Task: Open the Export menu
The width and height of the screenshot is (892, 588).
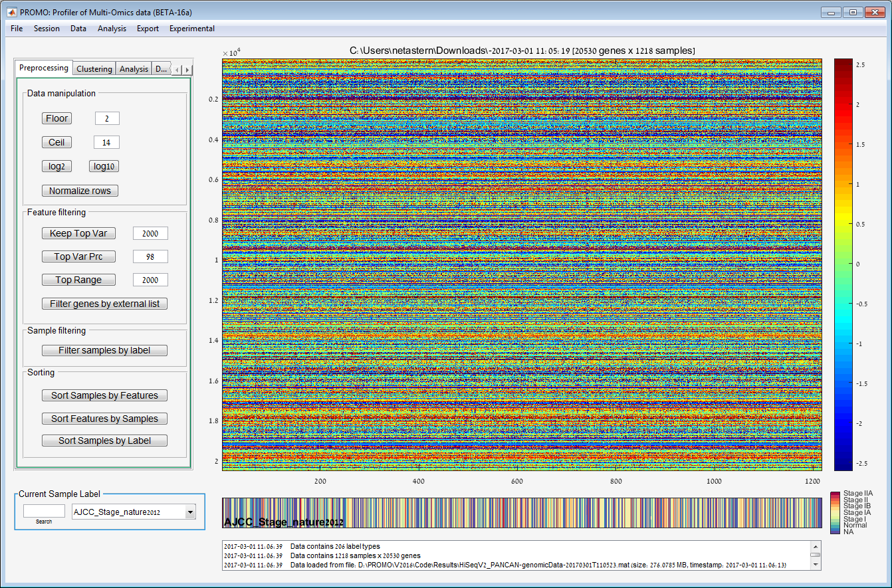Action: click(148, 29)
